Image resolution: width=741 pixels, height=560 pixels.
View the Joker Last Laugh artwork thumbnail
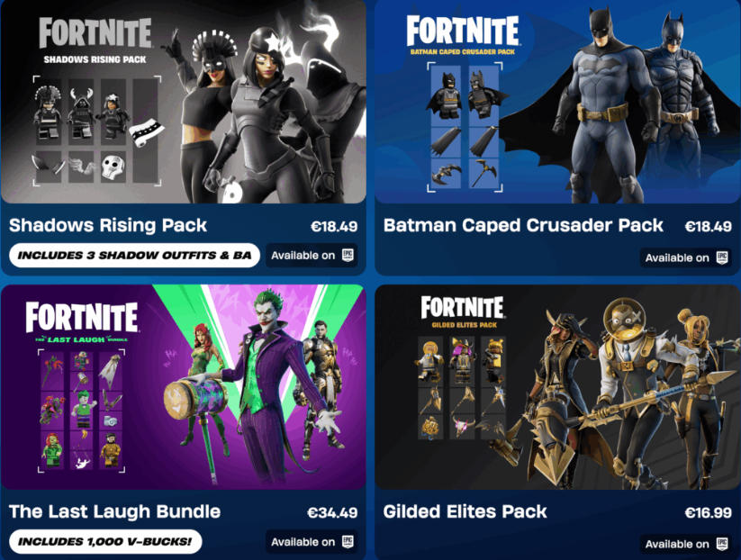[x=184, y=387]
